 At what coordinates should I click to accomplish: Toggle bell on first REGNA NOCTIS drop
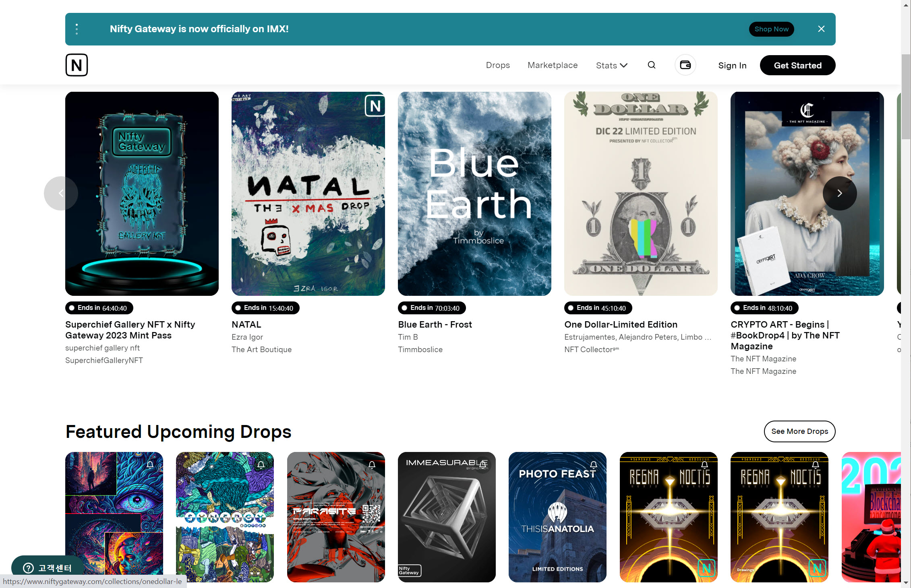(704, 465)
